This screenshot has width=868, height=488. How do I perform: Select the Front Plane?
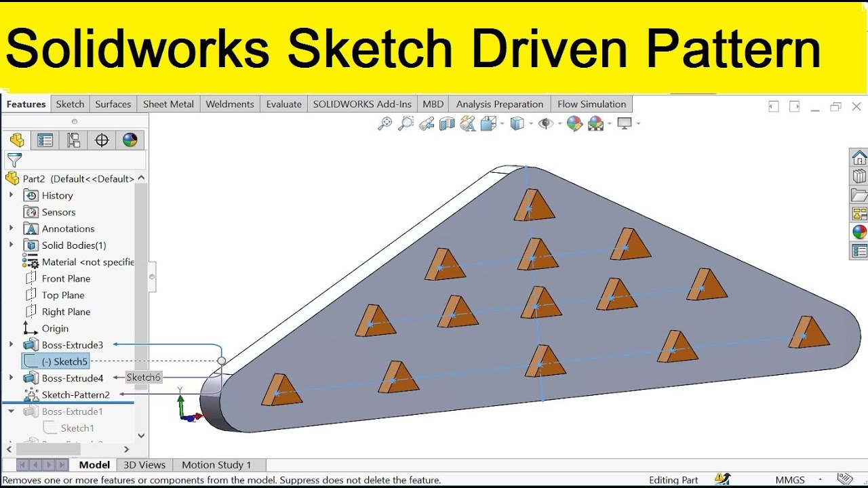[x=58, y=279]
